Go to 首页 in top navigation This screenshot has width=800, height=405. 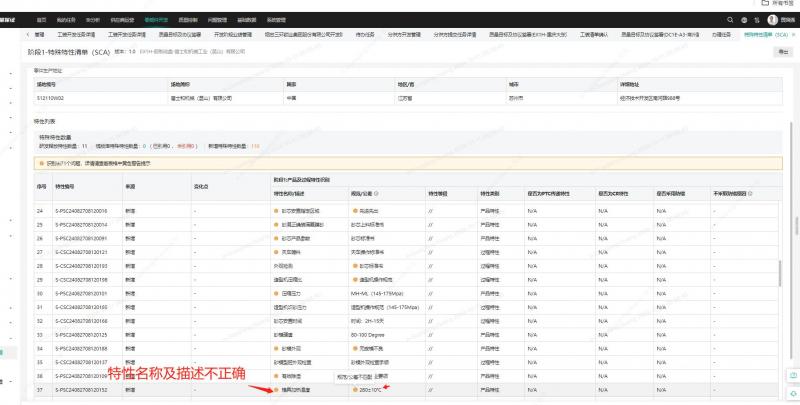click(41, 20)
